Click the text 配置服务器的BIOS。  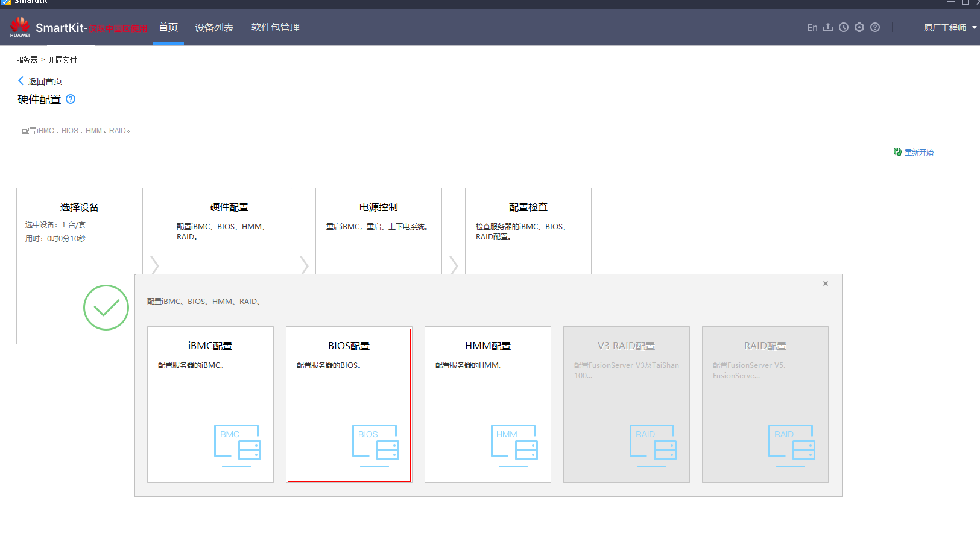329,365
